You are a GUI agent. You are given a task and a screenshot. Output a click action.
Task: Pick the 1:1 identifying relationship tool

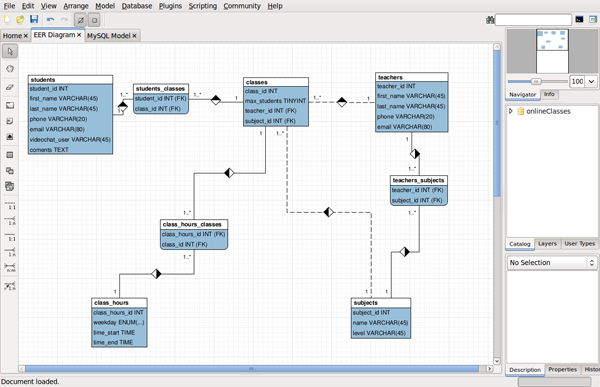coord(10,237)
